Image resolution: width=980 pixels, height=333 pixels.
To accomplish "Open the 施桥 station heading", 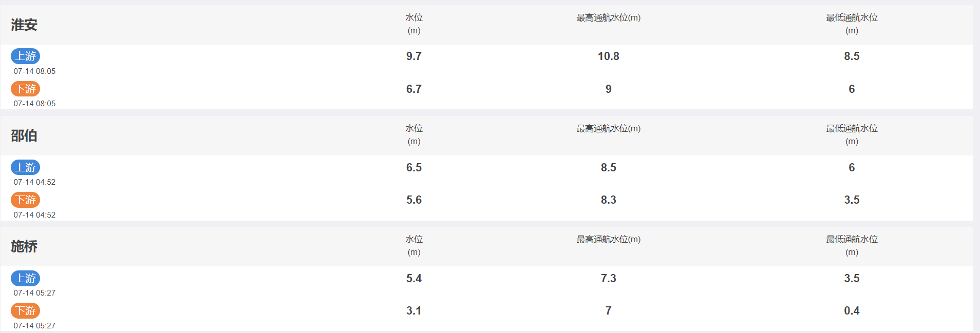I will point(24,246).
